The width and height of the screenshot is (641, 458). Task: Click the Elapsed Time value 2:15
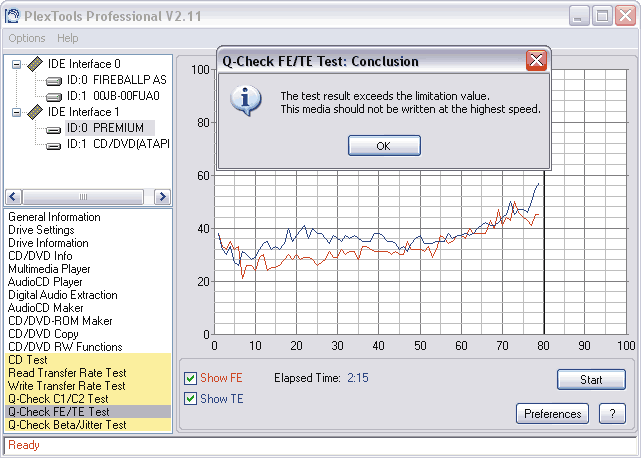coord(358,378)
